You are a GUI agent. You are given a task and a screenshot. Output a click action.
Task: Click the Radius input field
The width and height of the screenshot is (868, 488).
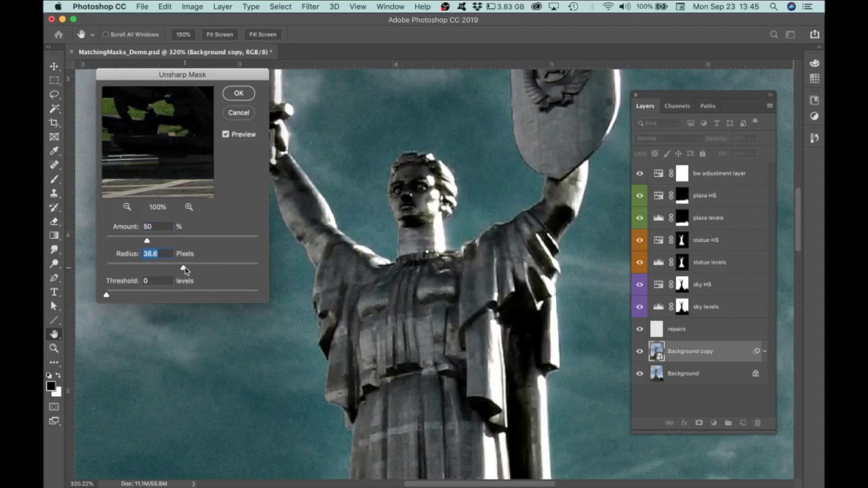point(157,253)
